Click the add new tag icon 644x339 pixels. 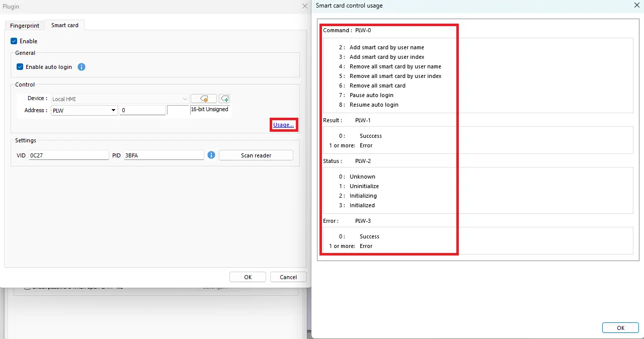[x=224, y=98]
